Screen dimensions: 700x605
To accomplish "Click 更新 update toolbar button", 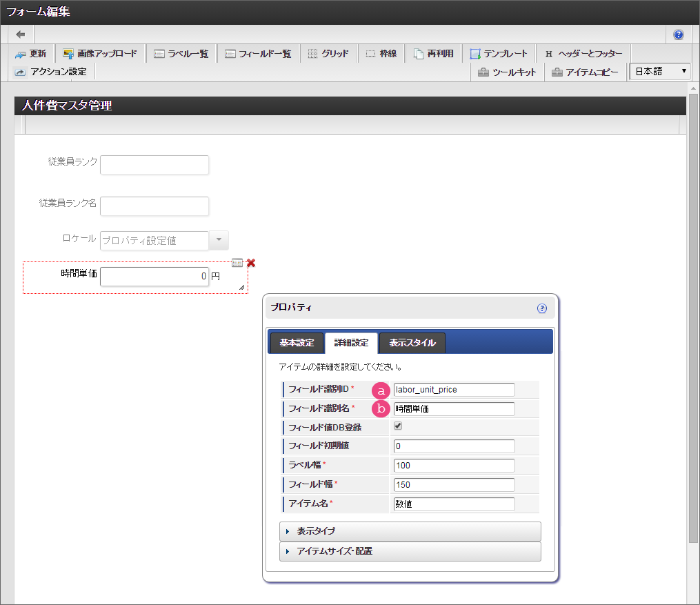I will point(31,54).
